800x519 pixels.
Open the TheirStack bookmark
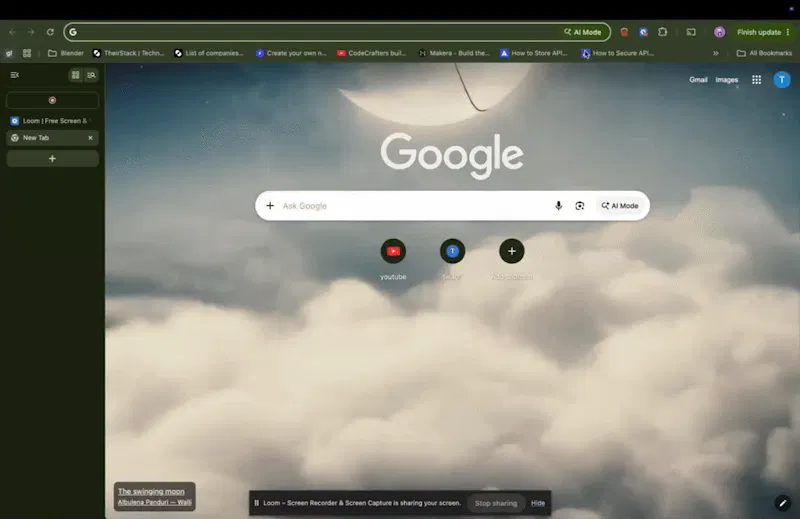click(x=129, y=53)
